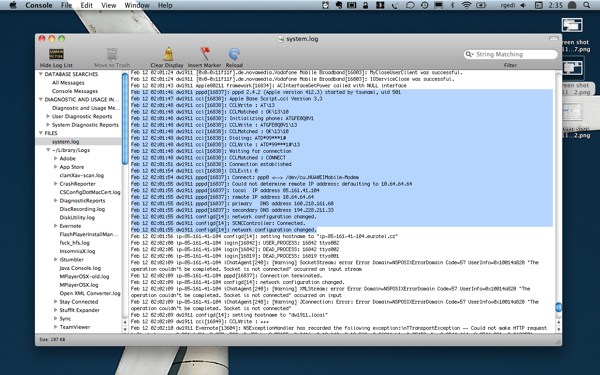600x375 pixels.
Task: Expand the DiagnosticReports folder
Action: pyautogui.click(x=55, y=200)
